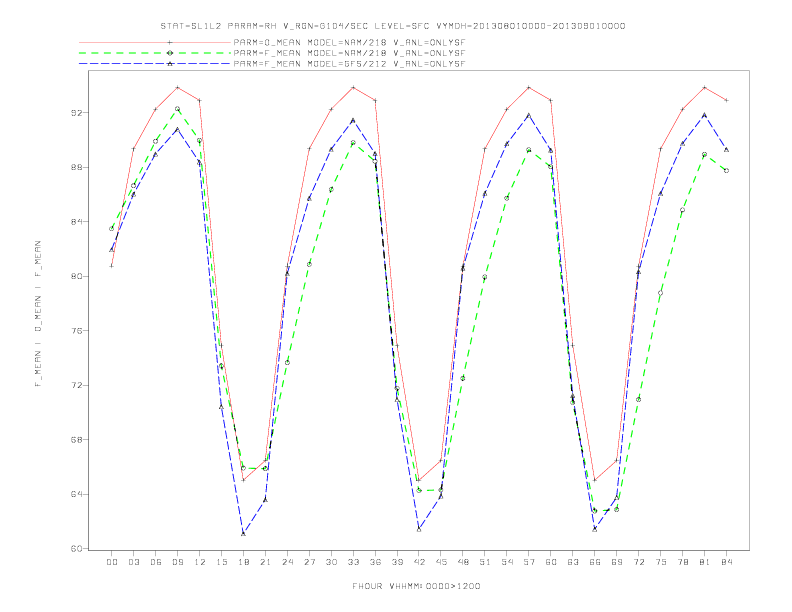Click y-axis tick label 68
Image resolution: width=792 pixels, height=612 pixels.
tap(76, 440)
